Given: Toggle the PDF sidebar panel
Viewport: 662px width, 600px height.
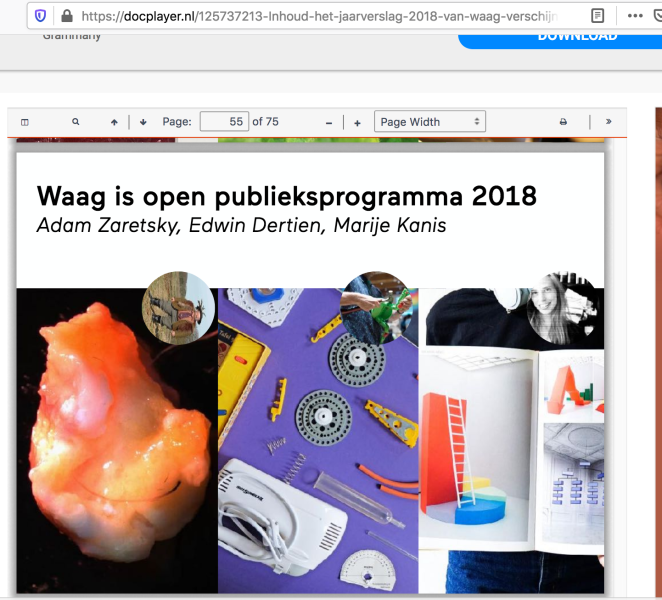Looking at the screenshot, I should (25, 122).
